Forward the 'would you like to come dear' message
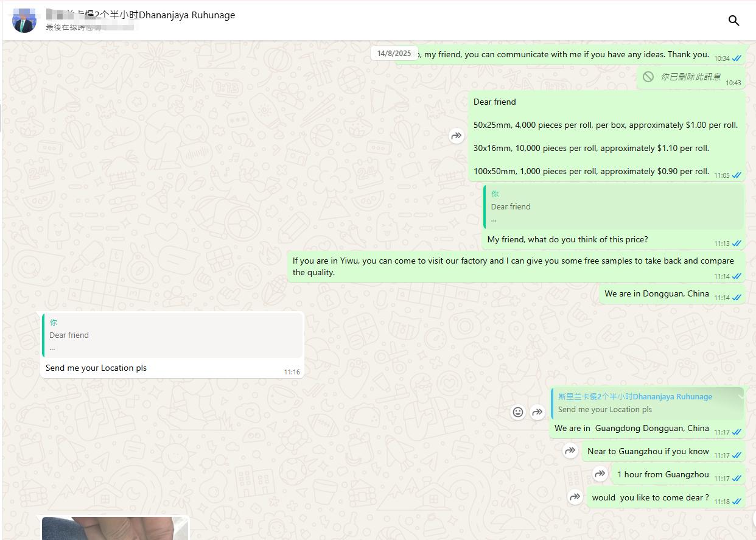The width and height of the screenshot is (756, 540). [575, 497]
